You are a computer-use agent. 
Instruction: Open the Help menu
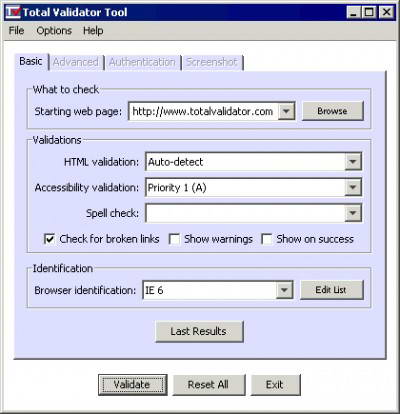[93, 31]
